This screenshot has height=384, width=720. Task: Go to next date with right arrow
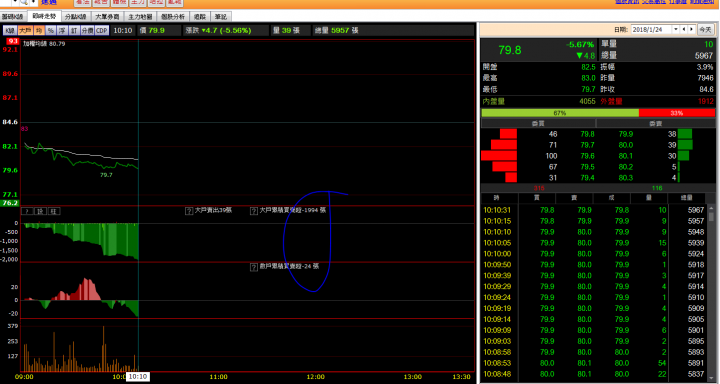(x=692, y=29)
